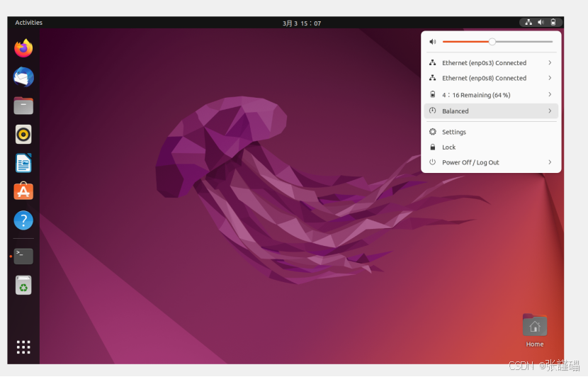
Task: Click the Lock padlock icon
Action: (433, 147)
